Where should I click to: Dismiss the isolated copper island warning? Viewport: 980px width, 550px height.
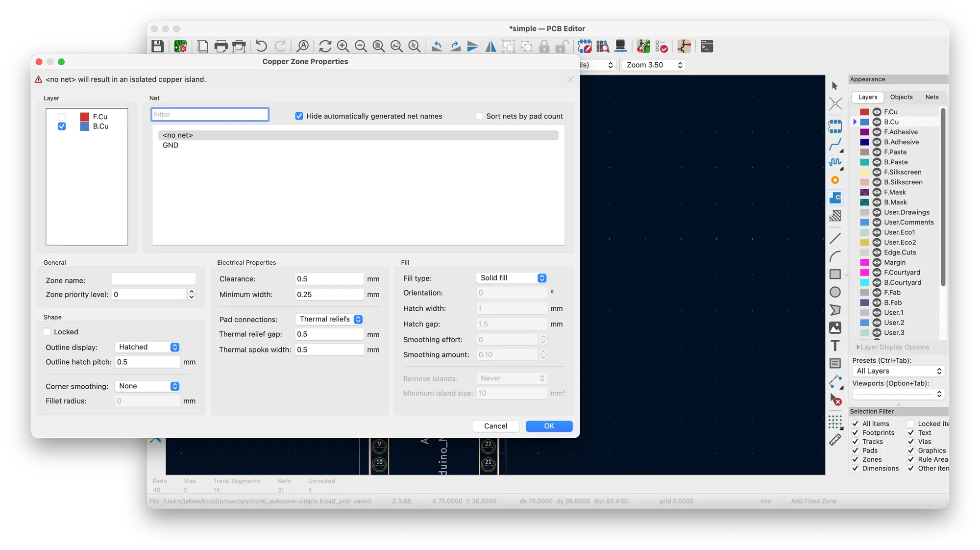pyautogui.click(x=570, y=79)
